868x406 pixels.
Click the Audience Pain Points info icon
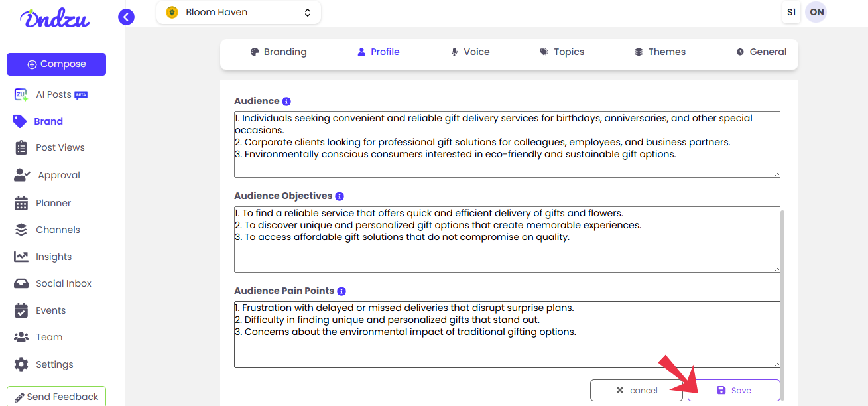(x=341, y=291)
